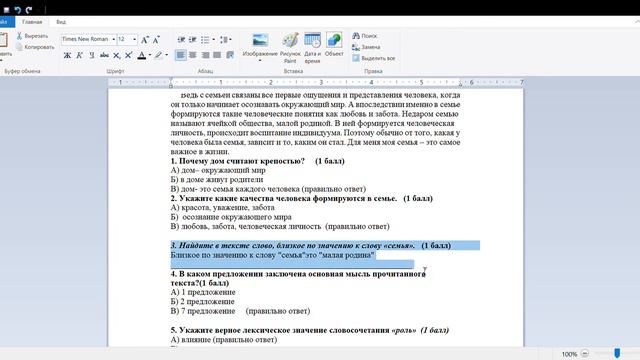Screen dimensions: 640x360
Task: Apply text highlight color marker
Action: pos(158,55)
